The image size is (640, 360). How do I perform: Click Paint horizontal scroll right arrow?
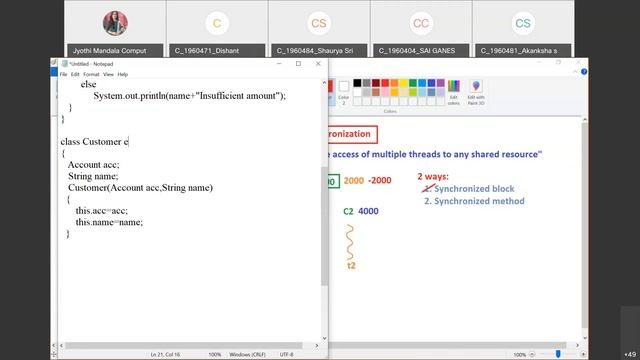tap(577, 345)
